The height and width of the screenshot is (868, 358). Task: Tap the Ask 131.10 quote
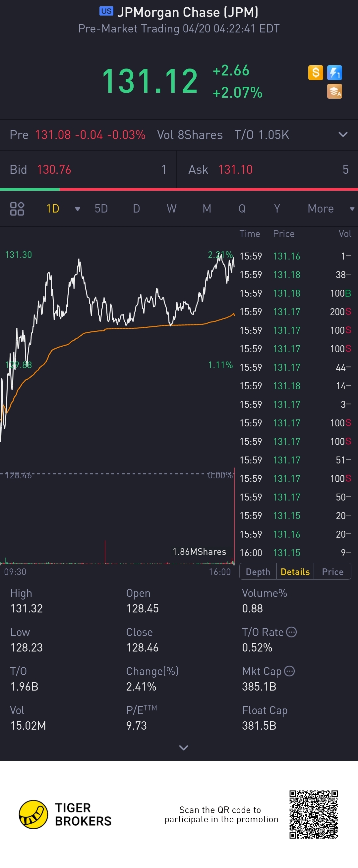[268, 169]
